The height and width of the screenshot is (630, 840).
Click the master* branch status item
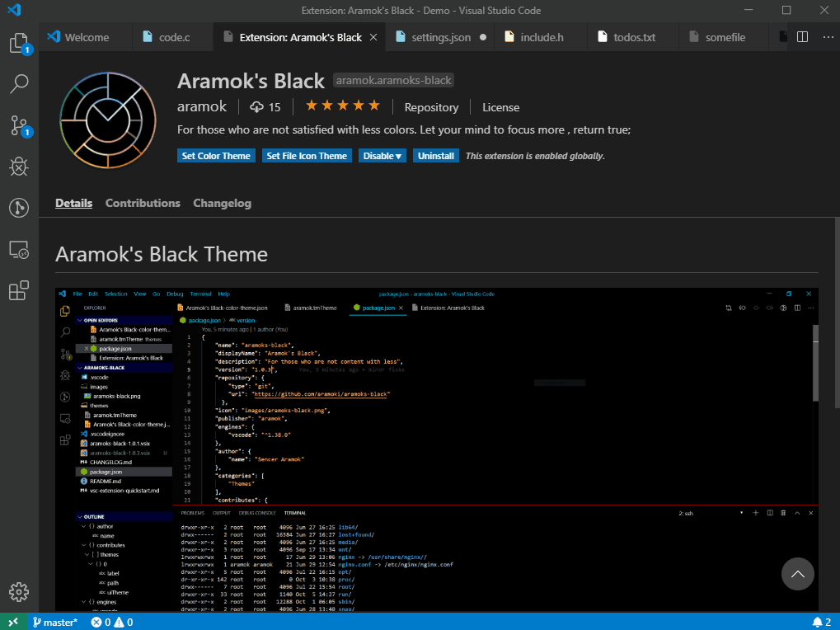[55, 622]
